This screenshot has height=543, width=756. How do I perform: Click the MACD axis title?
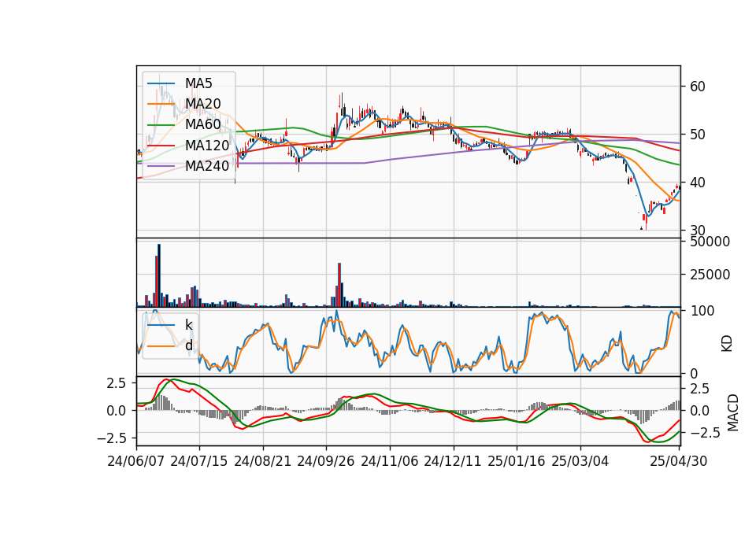tap(732, 412)
